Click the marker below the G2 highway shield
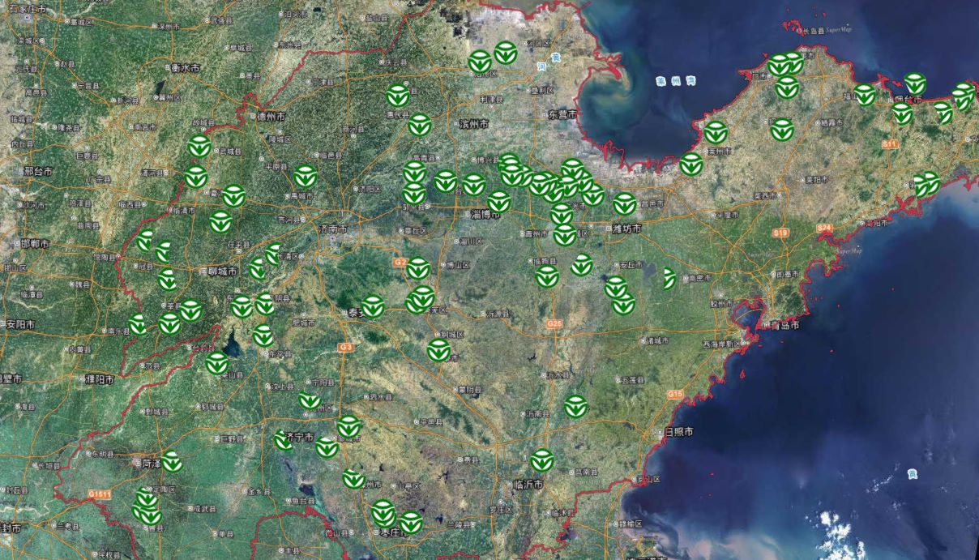 418,268
